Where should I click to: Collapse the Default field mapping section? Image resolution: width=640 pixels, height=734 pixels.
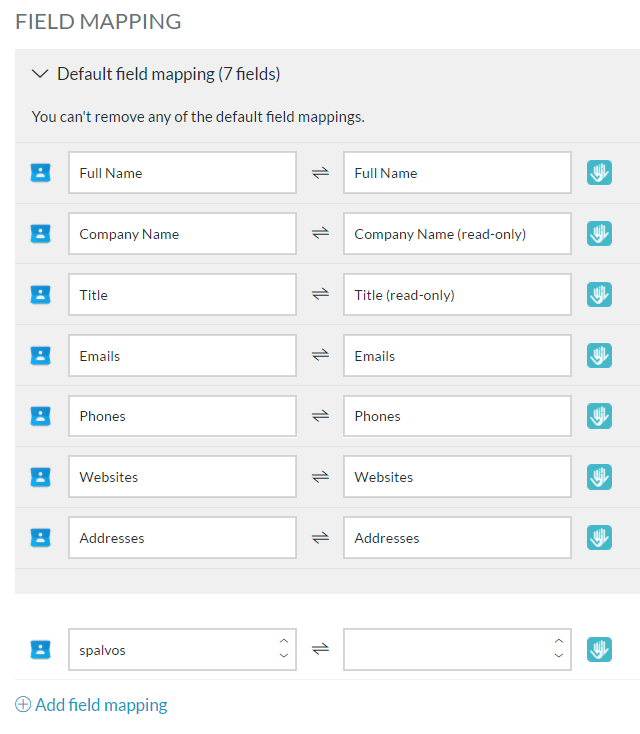tap(40, 74)
